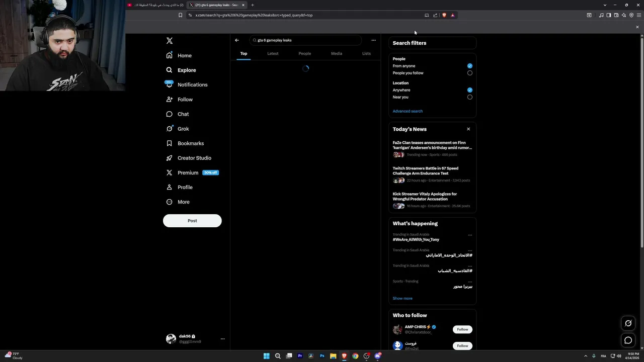Image resolution: width=644 pixels, height=362 pixels.
Task: Open the options for the الاتحاد_الوحده_الاماراتي trend
Action: coord(470,250)
